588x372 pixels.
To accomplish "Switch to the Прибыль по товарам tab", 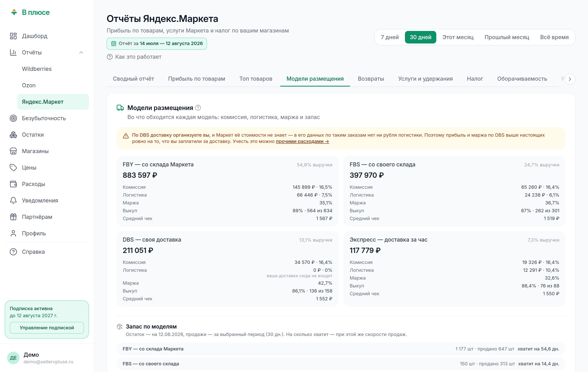I will click(x=197, y=79).
